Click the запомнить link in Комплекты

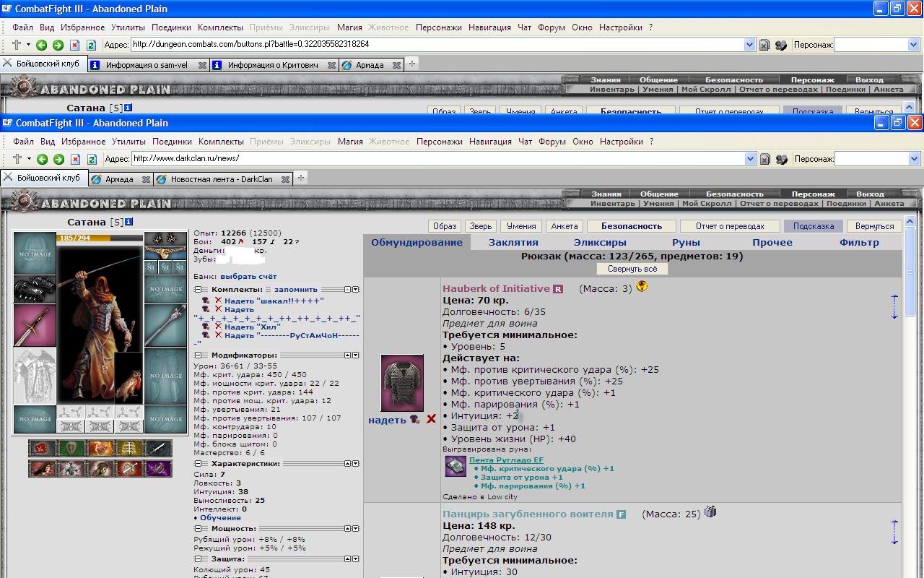coord(295,289)
